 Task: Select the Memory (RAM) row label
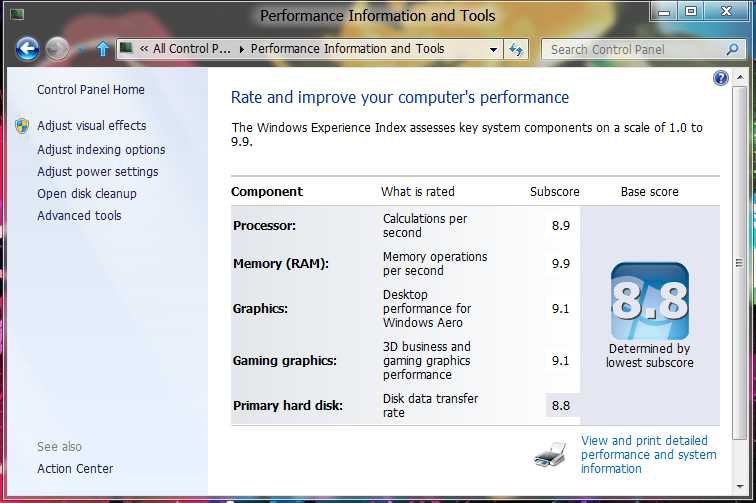[281, 264]
